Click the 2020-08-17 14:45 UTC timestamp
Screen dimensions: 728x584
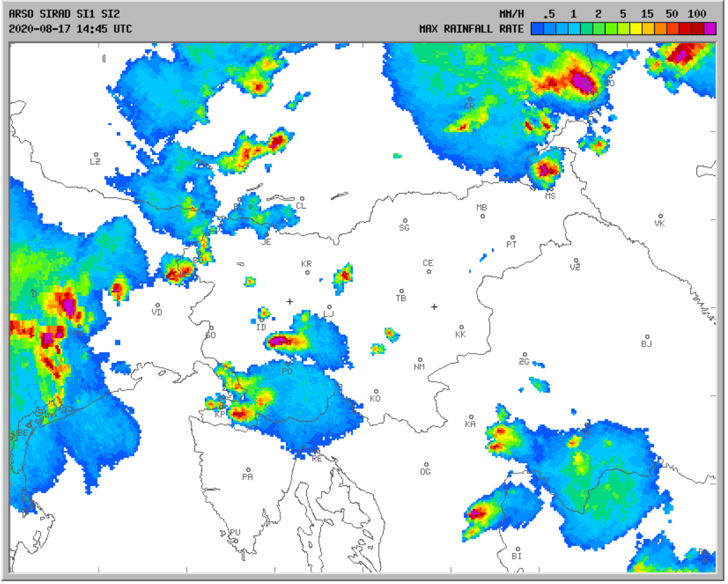pyautogui.click(x=70, y=29)
